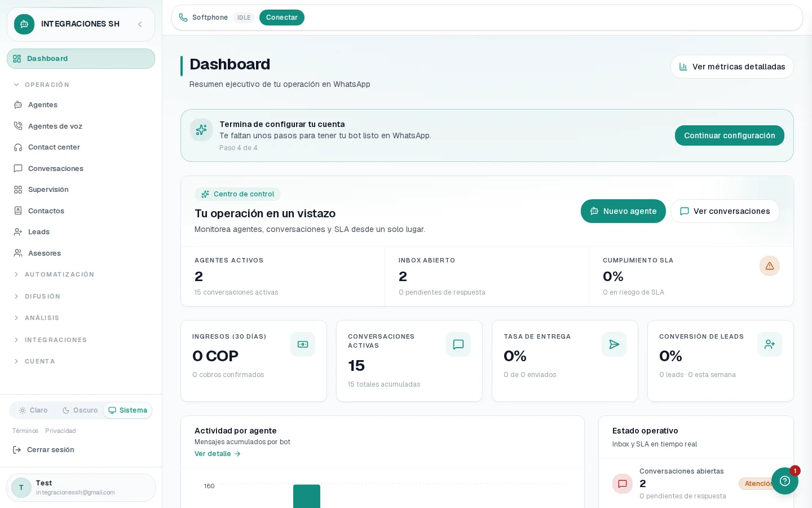The image size is (812, 508).
Task: Click the Conversión de leads user icon
Action: pyautogui.click(x=770, y=344)
